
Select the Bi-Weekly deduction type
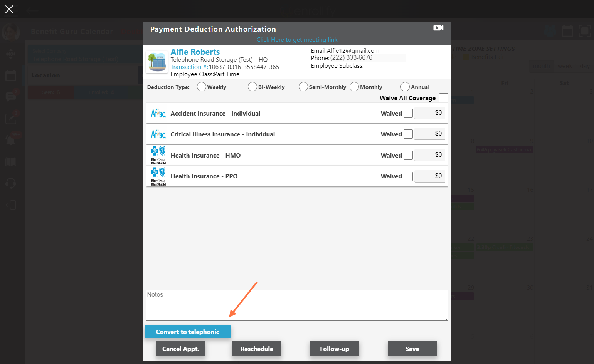coord(252,87)
